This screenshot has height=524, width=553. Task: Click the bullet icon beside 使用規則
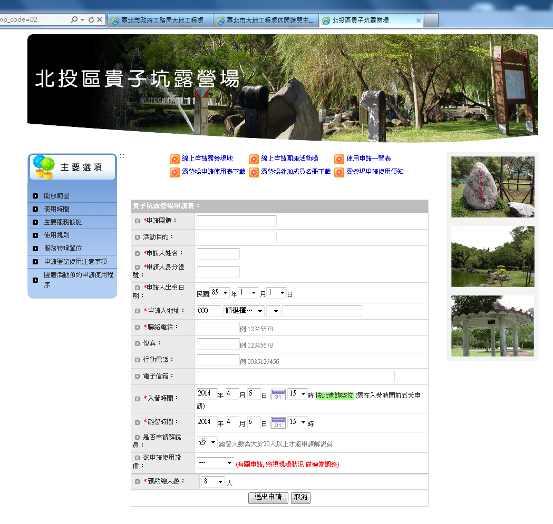click(35, 235)
